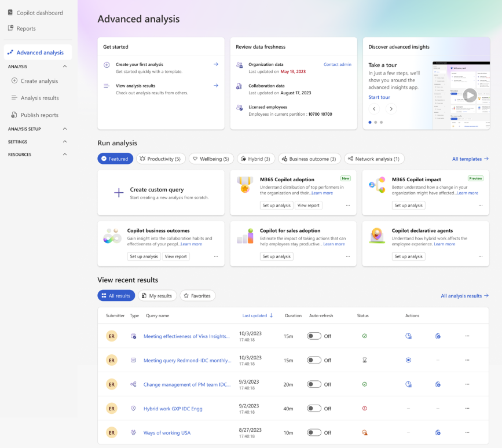Expand the RESOURCES section
The width and height of the screenshot is (502, 448).
coord(65,154)
